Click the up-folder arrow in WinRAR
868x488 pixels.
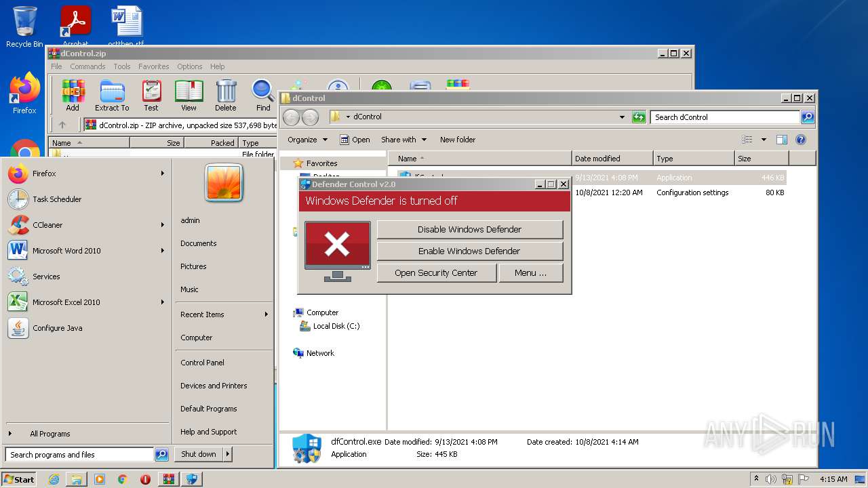coord(62,125)
